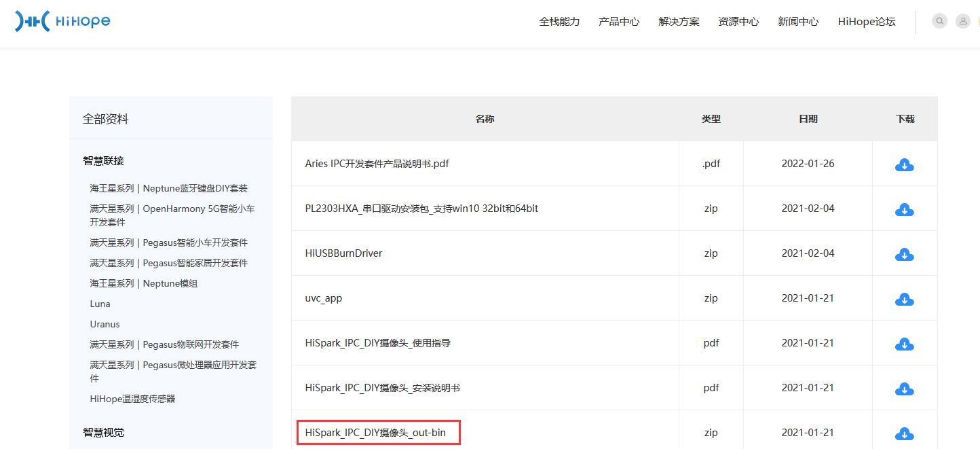
Task: Select Uranus in the sidebar
Action: click(x=105, y=324)
